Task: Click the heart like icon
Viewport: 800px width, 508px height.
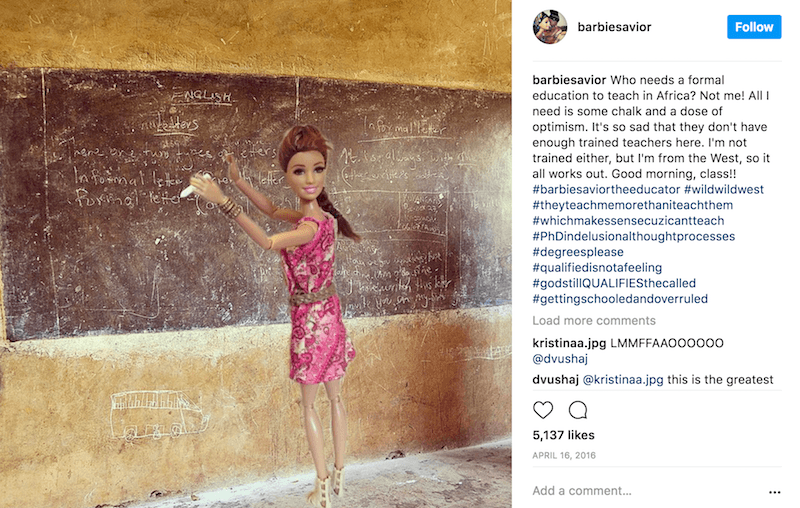Action: 543,410
